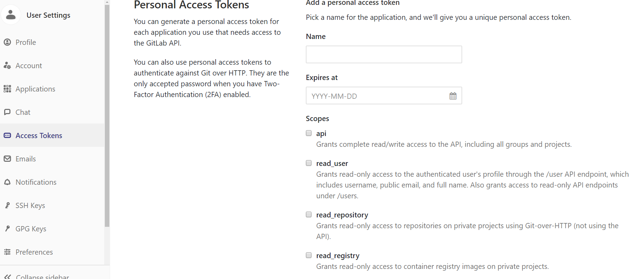This screenshot has width=644, height=279.
Task: Select the Access Tokens menu item
Action: (39, 135)
